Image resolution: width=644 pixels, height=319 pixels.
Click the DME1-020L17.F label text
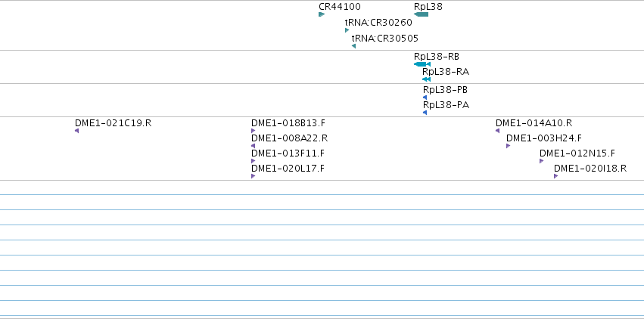[288, 169]
